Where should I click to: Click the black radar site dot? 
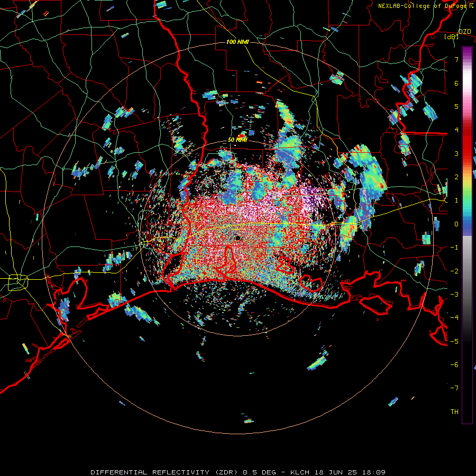click(x=237, y=238)
